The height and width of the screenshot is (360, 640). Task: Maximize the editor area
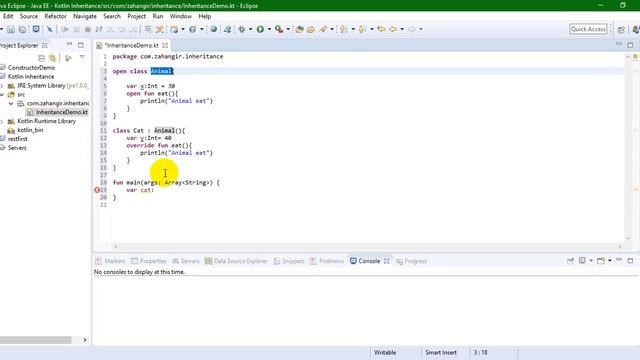630,45
